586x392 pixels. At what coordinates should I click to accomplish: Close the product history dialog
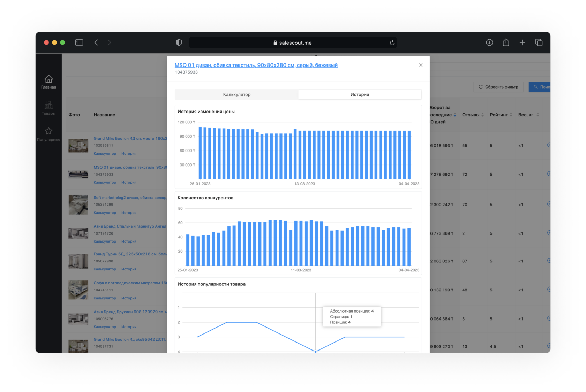pos(421,65)
